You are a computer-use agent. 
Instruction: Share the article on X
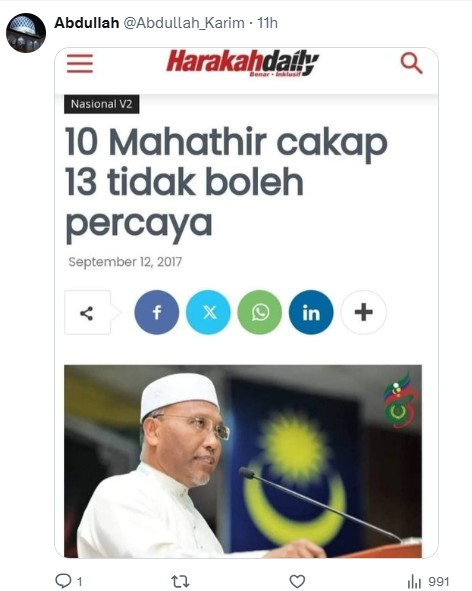[208, 312]
